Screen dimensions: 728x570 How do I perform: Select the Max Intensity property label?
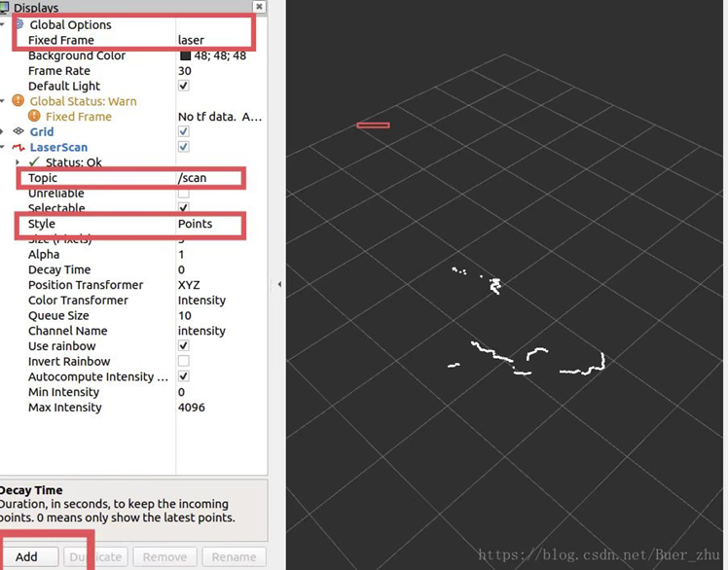pyautogui.click(x=64, y=408)
